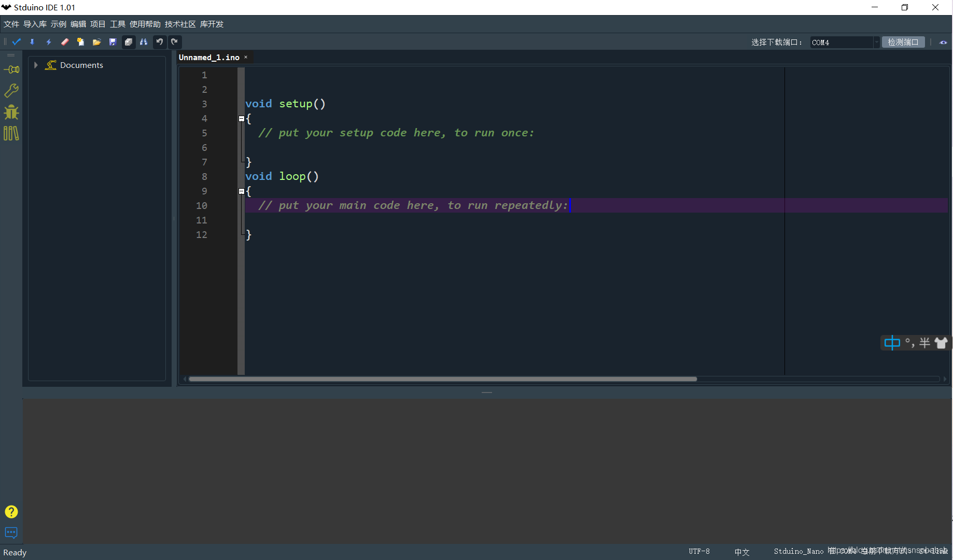
Task: Open the wrench tools sidebar icon
Action: click(11, 91)
